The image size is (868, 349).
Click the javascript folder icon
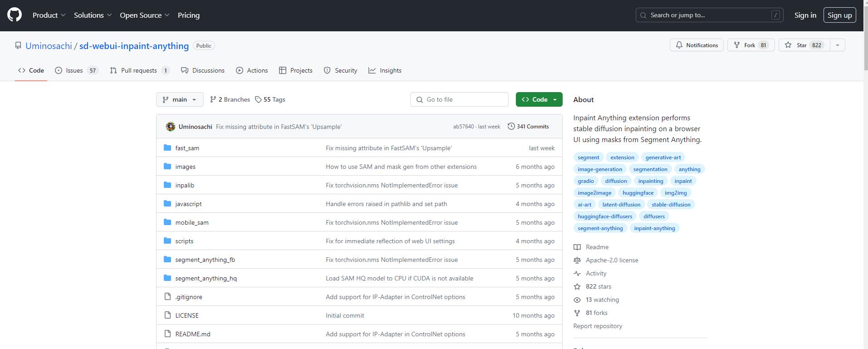click(167, 203)
